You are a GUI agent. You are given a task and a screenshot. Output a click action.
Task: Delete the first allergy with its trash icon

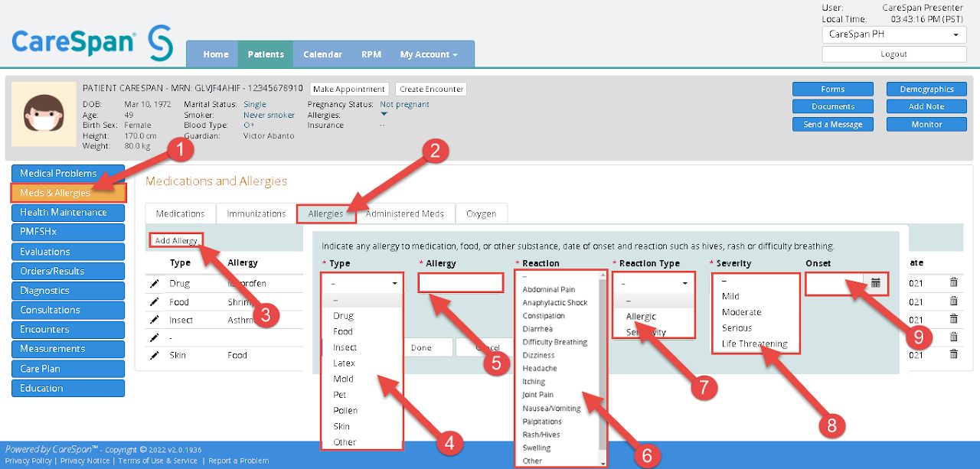953,282
